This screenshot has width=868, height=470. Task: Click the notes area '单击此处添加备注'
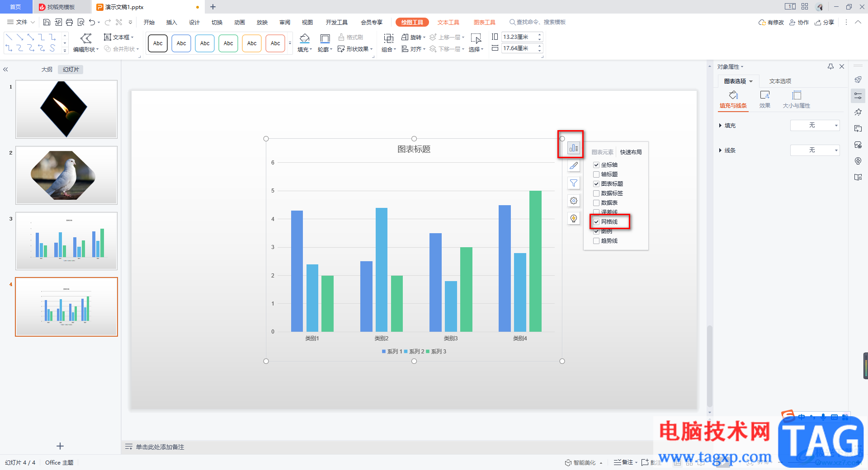pyautogui.click(x=160, y=447)
